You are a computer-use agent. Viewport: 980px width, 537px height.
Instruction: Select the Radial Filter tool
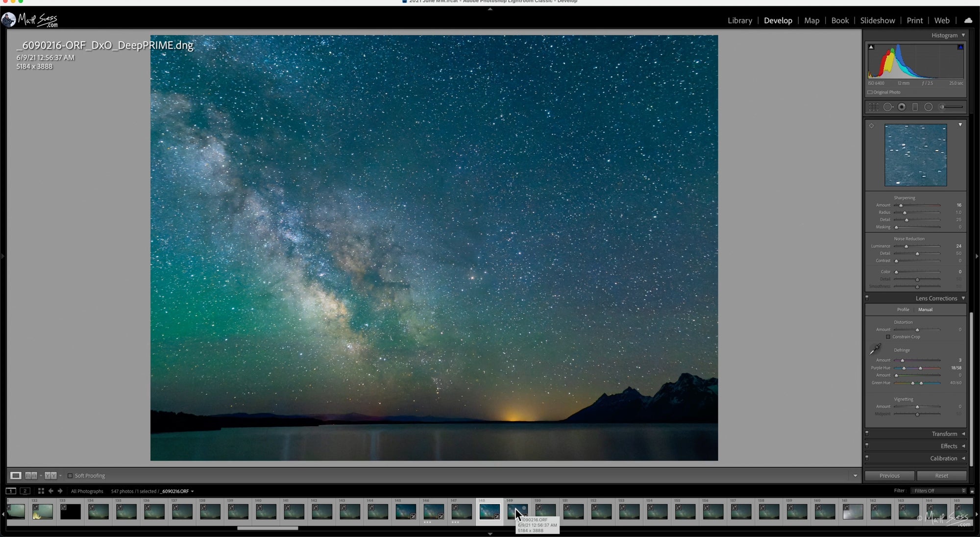[x=928, y=107]
